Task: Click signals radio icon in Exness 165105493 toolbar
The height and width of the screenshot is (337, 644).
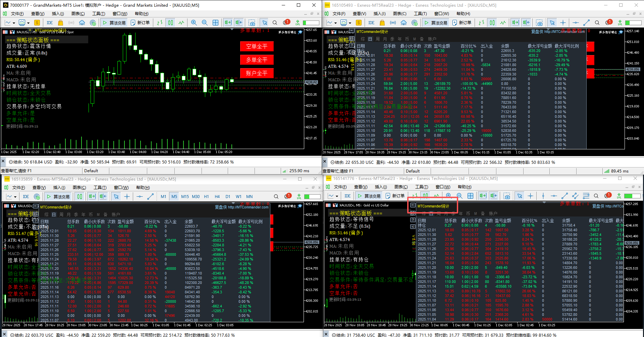Action: pyautogui.click(x=393, y=22)
